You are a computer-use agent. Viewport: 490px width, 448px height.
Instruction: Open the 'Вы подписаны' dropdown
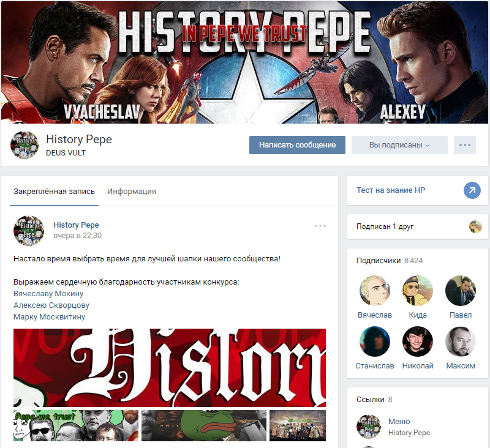(399, 145)
